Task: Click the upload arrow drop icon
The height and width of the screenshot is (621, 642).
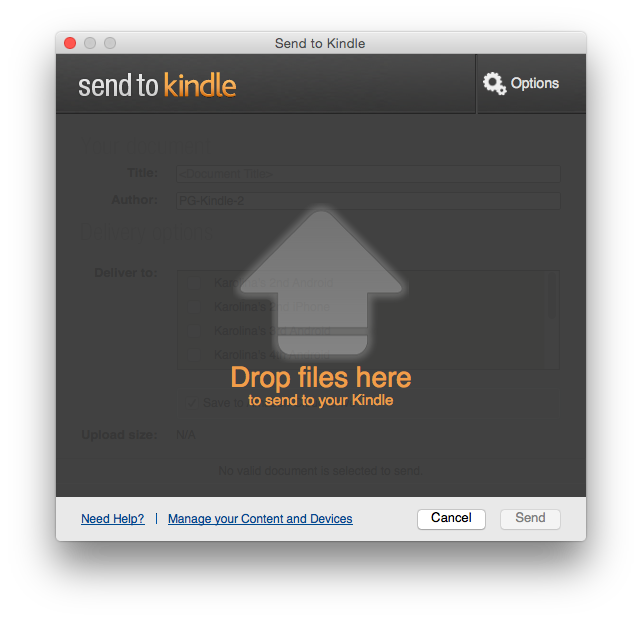Action: click(321, 282)
